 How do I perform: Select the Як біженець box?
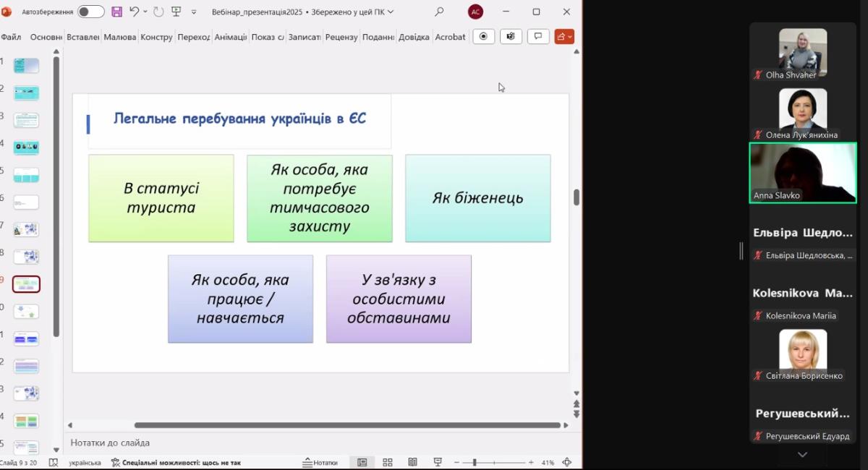478,198
